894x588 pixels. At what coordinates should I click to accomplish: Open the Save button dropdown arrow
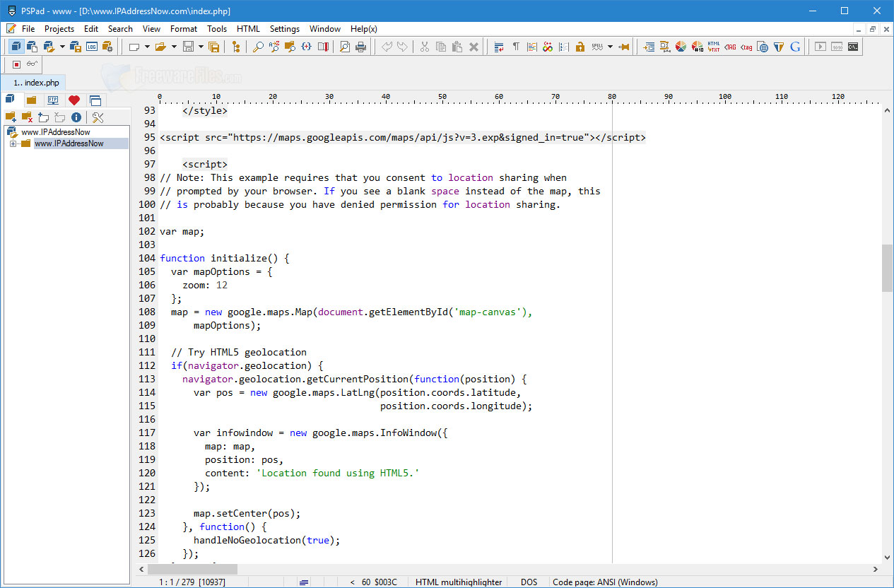tap(200, 46)
